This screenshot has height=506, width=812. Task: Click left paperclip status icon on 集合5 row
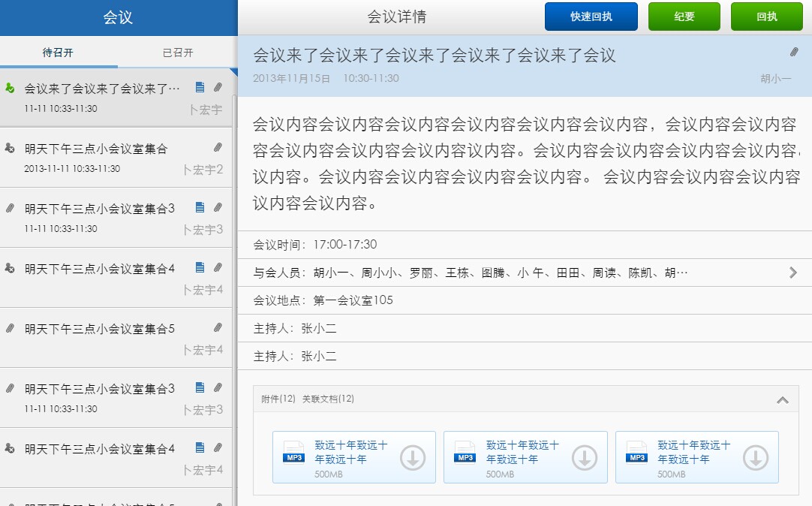pyautogui.click(x=10, y=328)
